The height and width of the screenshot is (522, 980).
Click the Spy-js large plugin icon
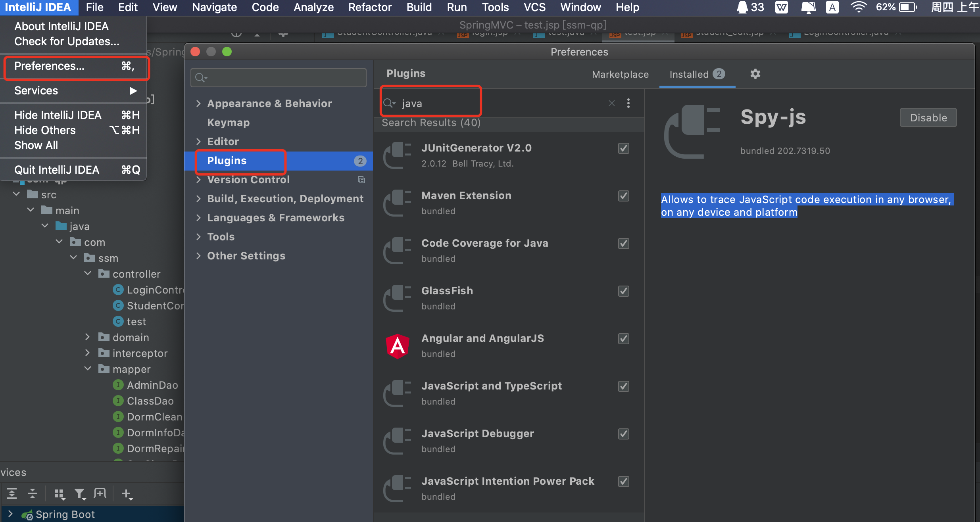(x=692, y=132)
